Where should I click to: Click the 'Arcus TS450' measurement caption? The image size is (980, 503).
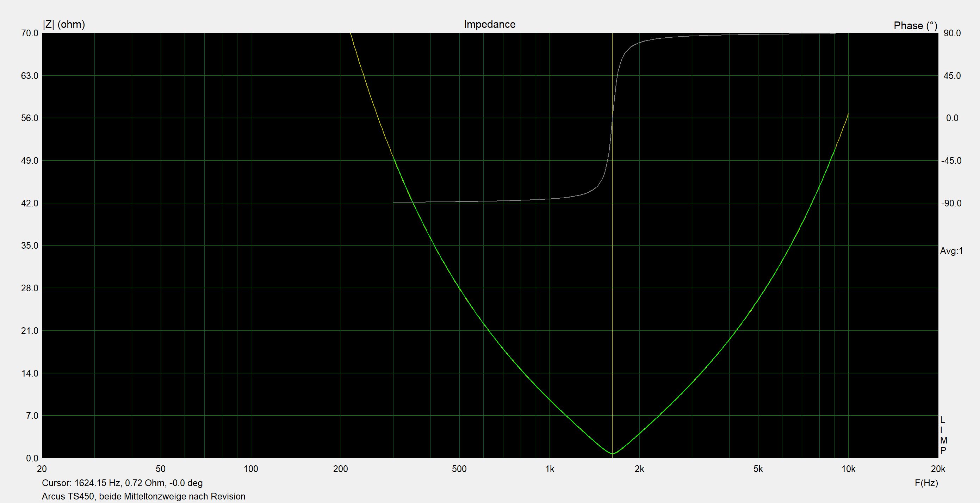point(143,496)
